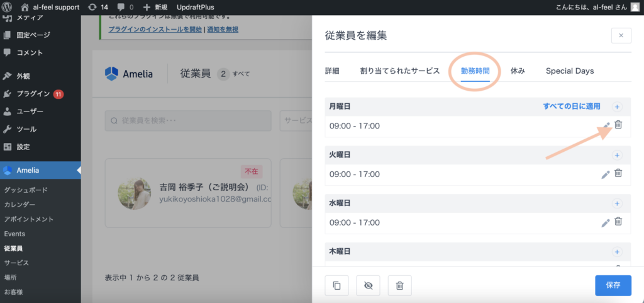Close the 従業員を編集 panel
Screen dimensions: 644x303
(621, 36)
